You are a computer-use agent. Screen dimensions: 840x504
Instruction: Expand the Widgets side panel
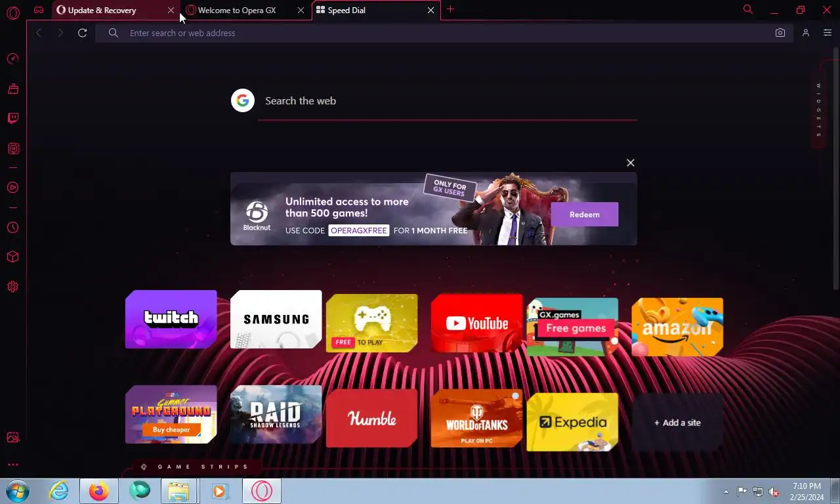pos(818,110)
